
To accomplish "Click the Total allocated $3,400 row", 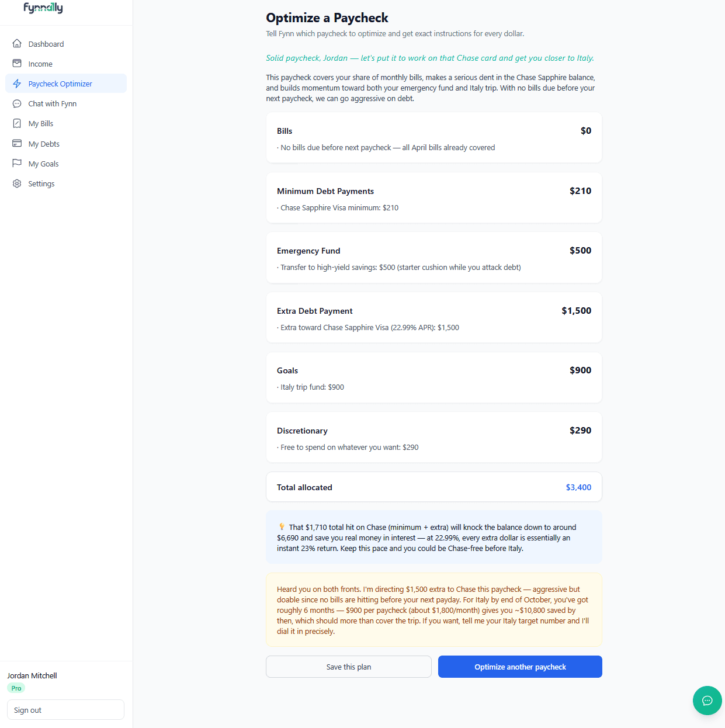I will point(433,487).
